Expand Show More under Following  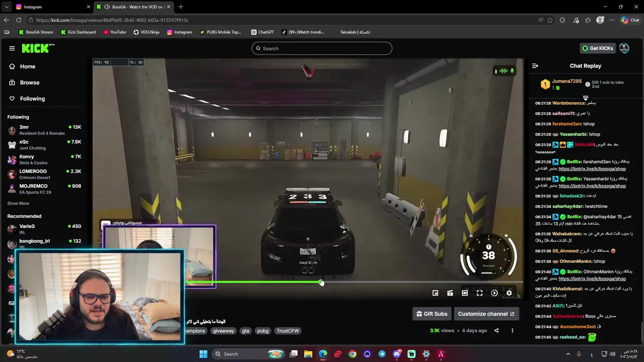coord(18,204)
